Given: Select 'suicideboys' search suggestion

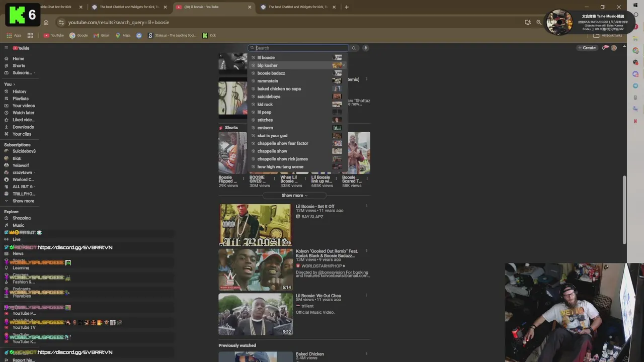Looking at the screenshot, I should tap(297, 97).
